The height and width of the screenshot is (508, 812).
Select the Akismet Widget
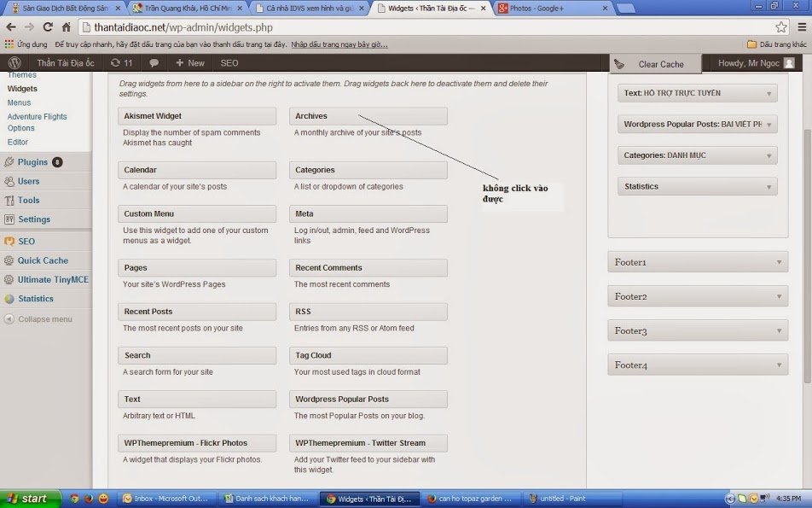coord(197,116)
